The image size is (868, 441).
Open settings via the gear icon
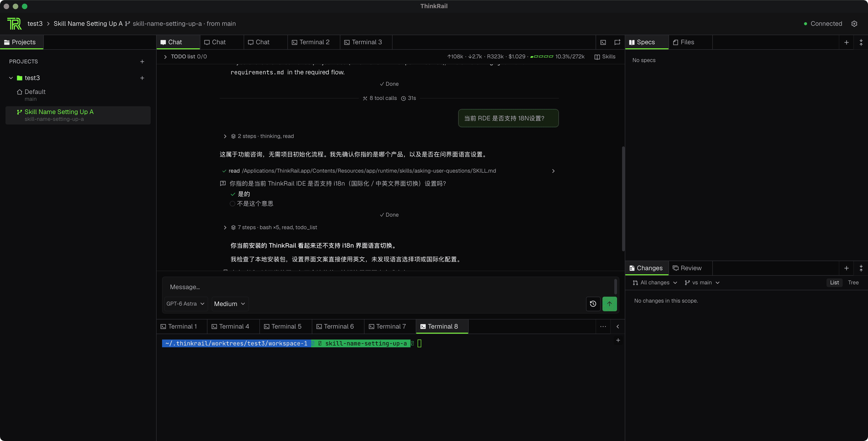[854, 24]
